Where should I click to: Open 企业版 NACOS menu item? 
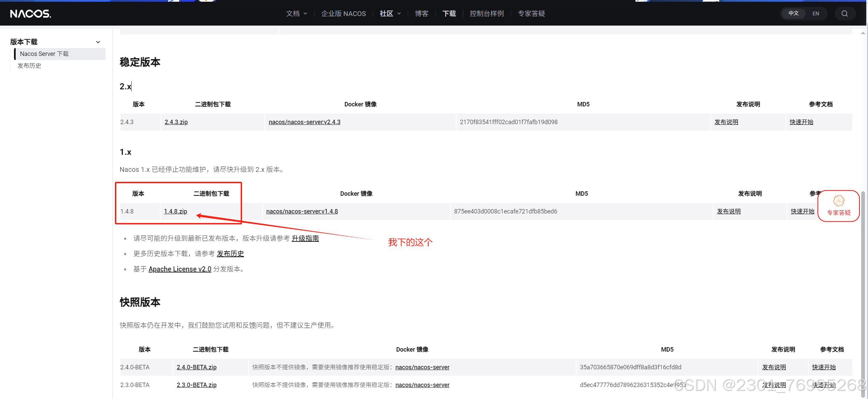tap(343, 14)
